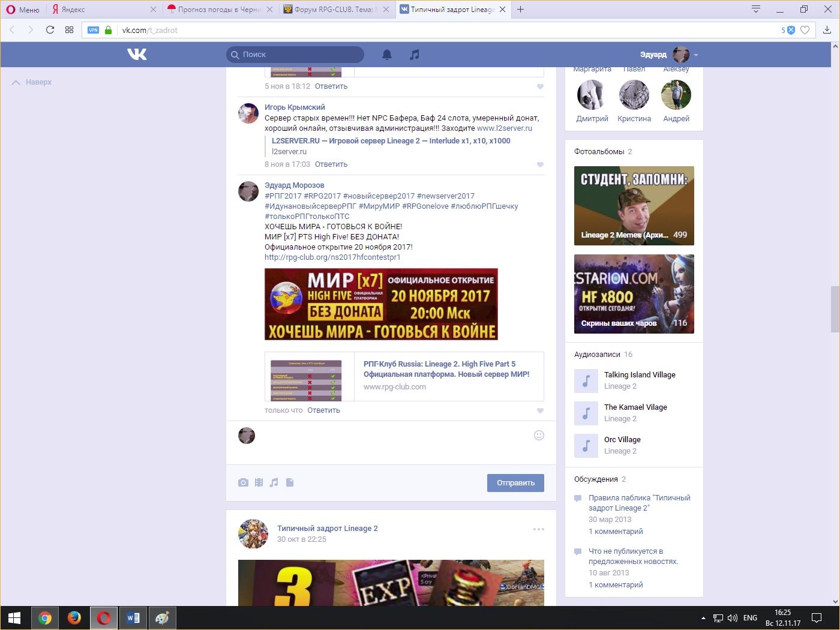Switch the ENG keyboard language indicator
Viewport: 840px width, 630px height.
tap(750, 618)
